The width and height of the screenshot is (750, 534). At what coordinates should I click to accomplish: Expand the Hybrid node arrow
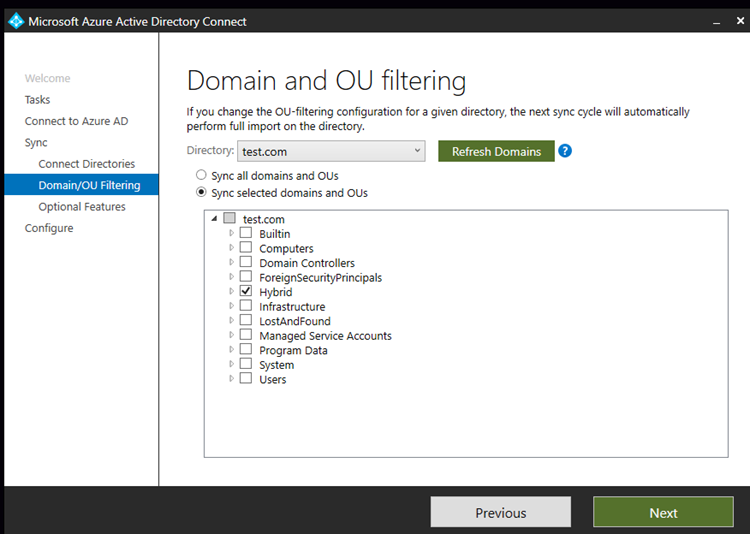coord(232,291)
